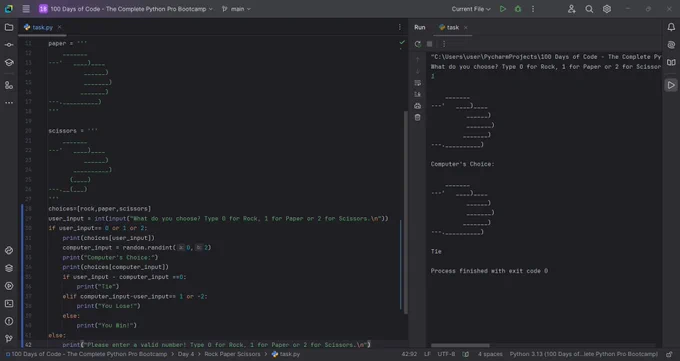Screen dimensions: 680x361
Task: Click project root breadcrumb in status bar
Action: pyautogui.click(x=86, y=354)
